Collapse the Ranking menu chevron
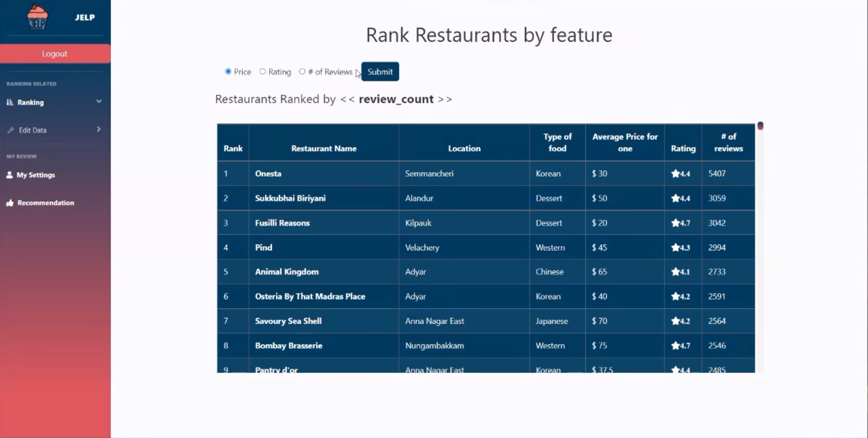868x438 pixels. [99, 101]
